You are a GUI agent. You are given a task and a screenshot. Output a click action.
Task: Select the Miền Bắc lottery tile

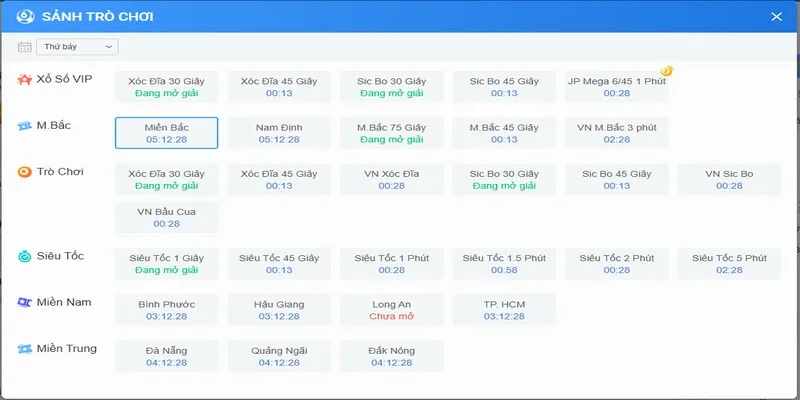(166, 133)
